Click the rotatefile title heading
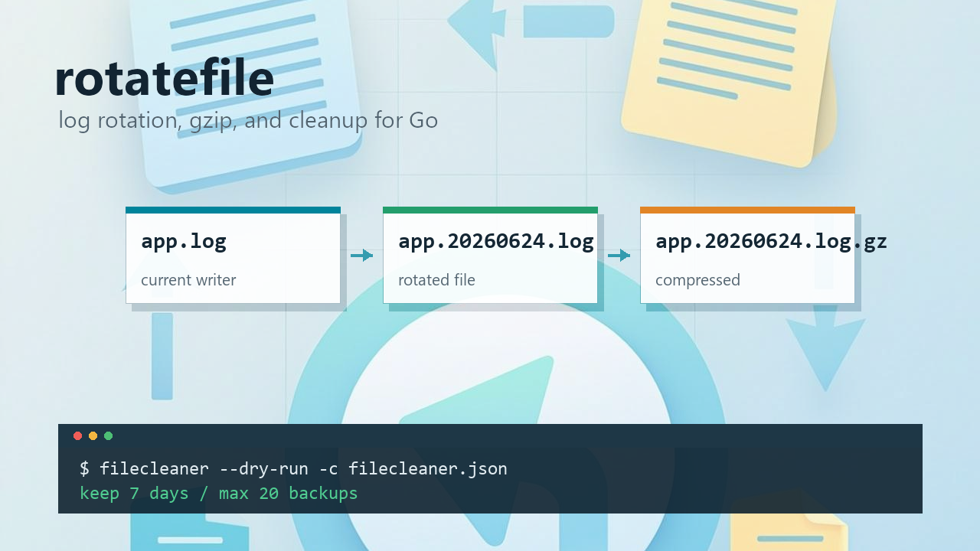The width and height of the screenshot is (980, 551). 165,78
